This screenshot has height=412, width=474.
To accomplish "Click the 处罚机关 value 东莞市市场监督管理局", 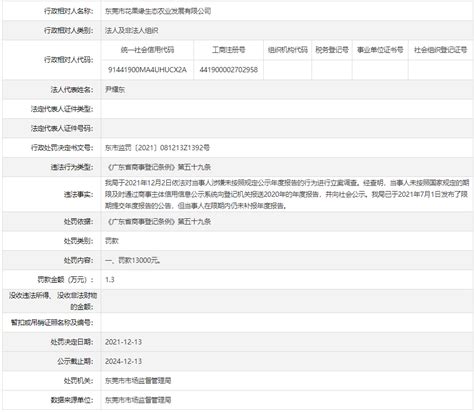I will pyautogui.click(x=138, y=381).
